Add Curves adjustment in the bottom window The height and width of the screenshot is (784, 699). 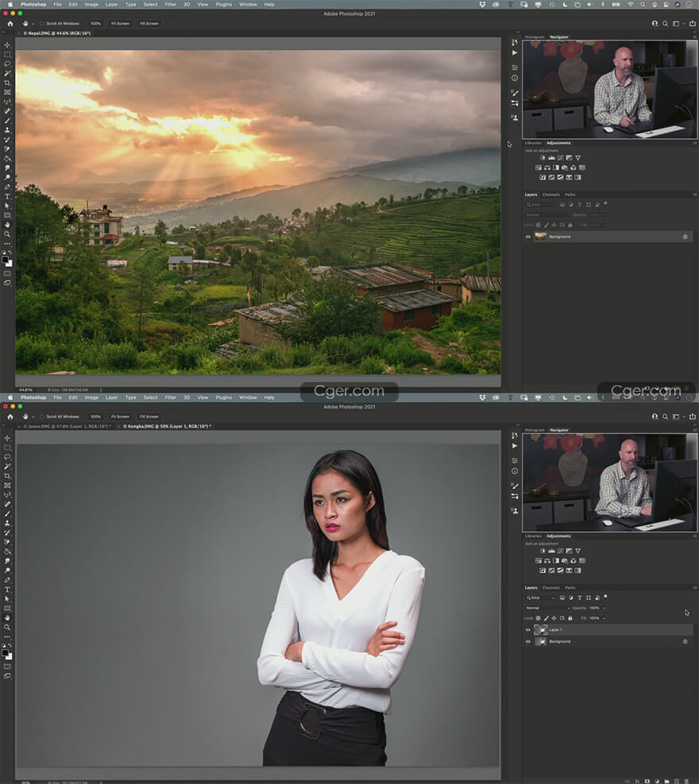pos(560,550)
